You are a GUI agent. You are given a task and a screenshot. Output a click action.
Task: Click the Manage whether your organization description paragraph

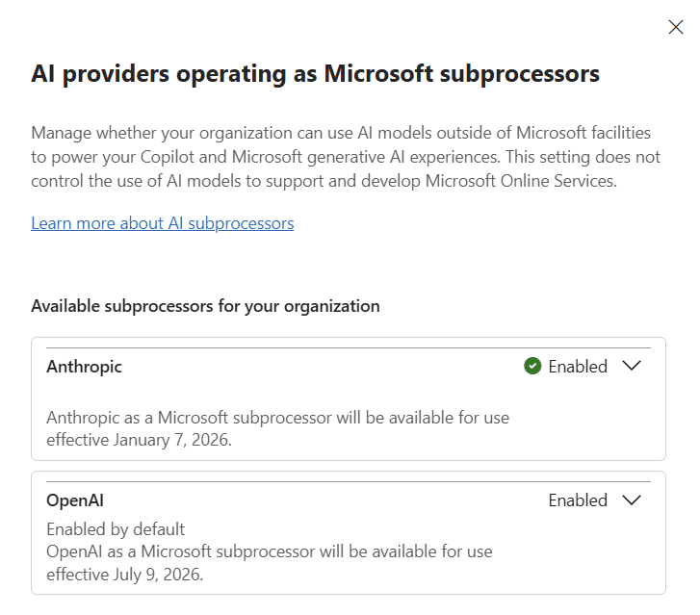(x=346, y=157)
